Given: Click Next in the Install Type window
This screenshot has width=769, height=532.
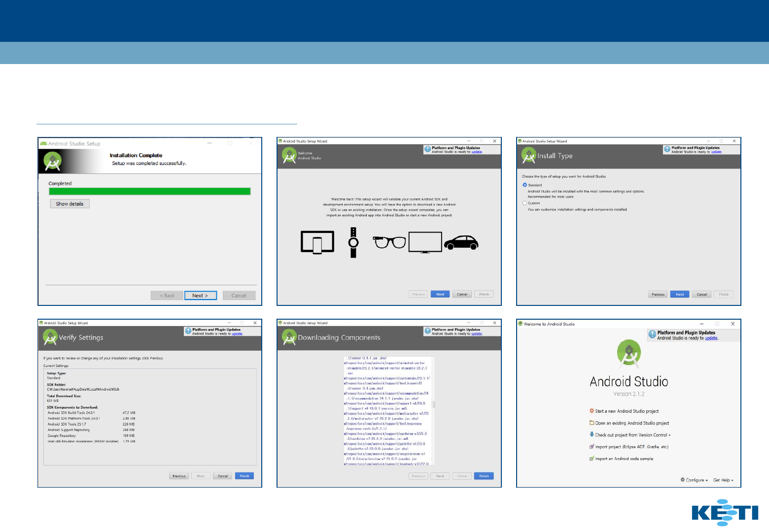Looking at the screenshot, I should [680, 294].
